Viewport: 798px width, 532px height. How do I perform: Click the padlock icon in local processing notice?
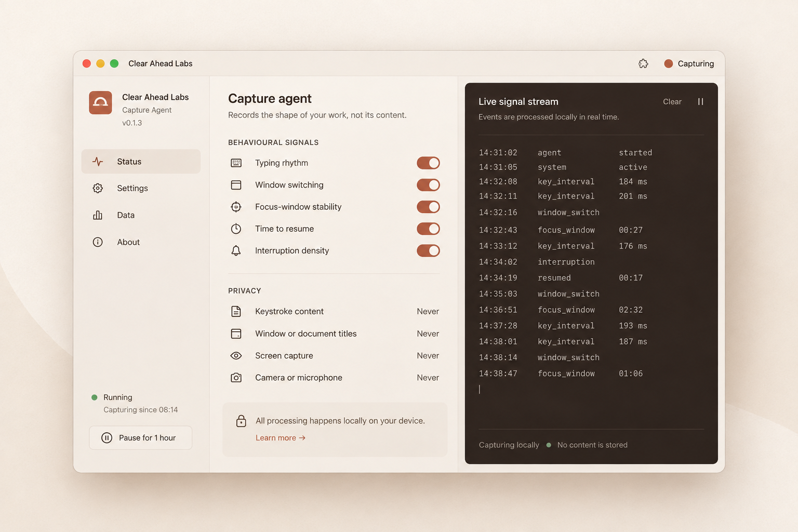click(241, 421)
